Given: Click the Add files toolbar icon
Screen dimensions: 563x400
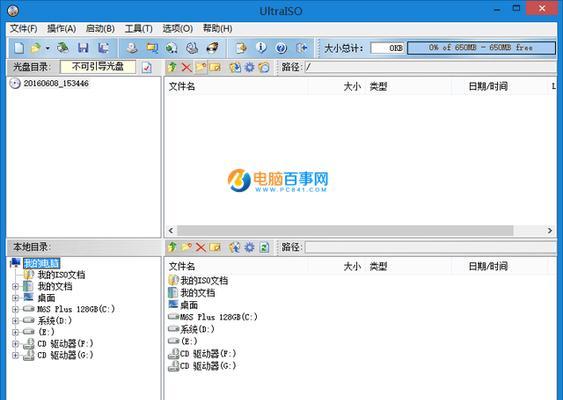Looking at the screenshot, I should point(241,48).
